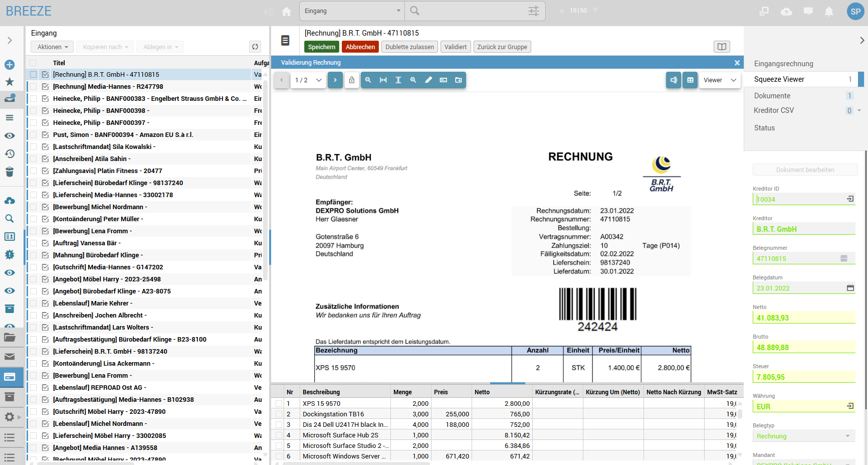
Task: Tick checkbox for Media-Hannes R247798 invoice
Action: (33, 87)
